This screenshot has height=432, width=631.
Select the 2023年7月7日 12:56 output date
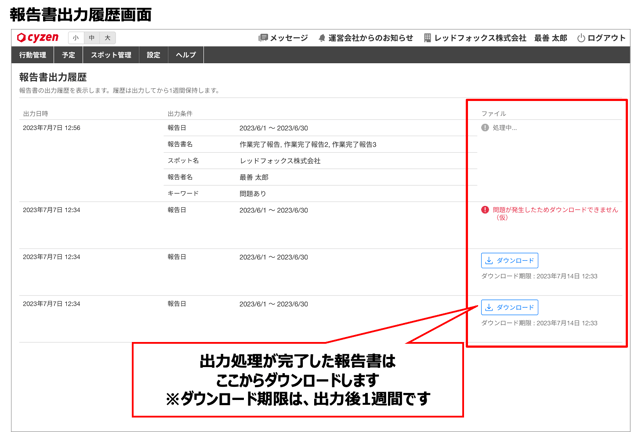[52, 128]
